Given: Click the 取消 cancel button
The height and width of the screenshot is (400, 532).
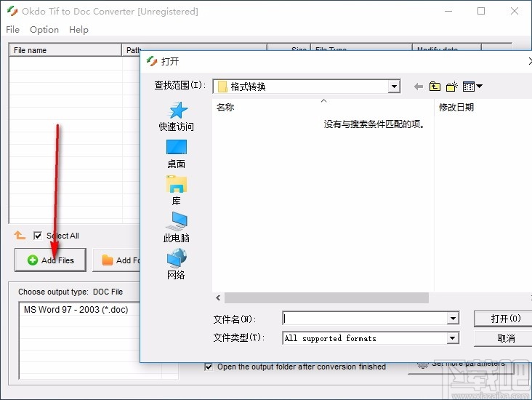Looking at the screenshot, I should point(503,338).
